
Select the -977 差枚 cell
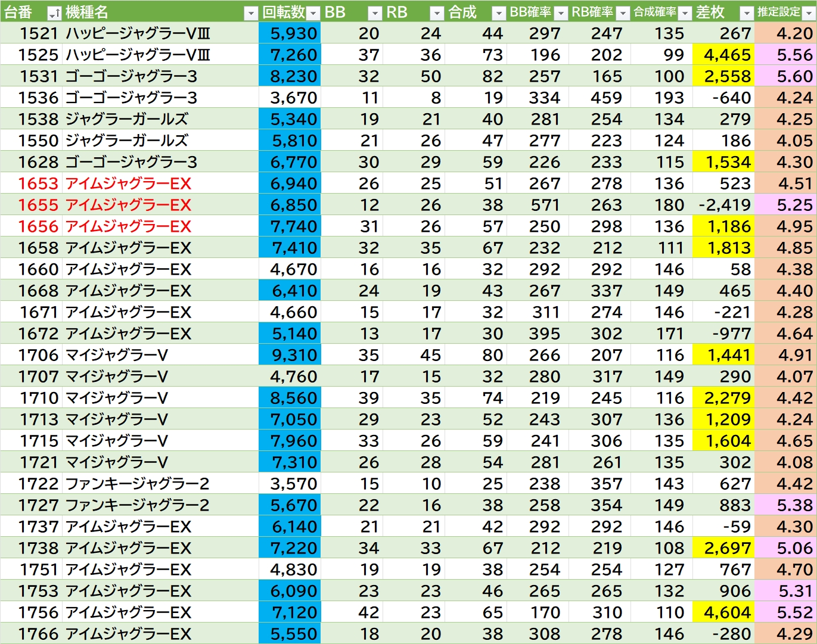click(723, 334)
